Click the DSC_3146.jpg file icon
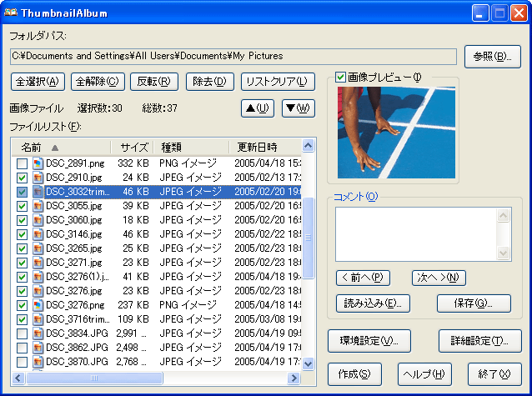The height and width of the screenshot is (396, 532). tap(38, 234)
